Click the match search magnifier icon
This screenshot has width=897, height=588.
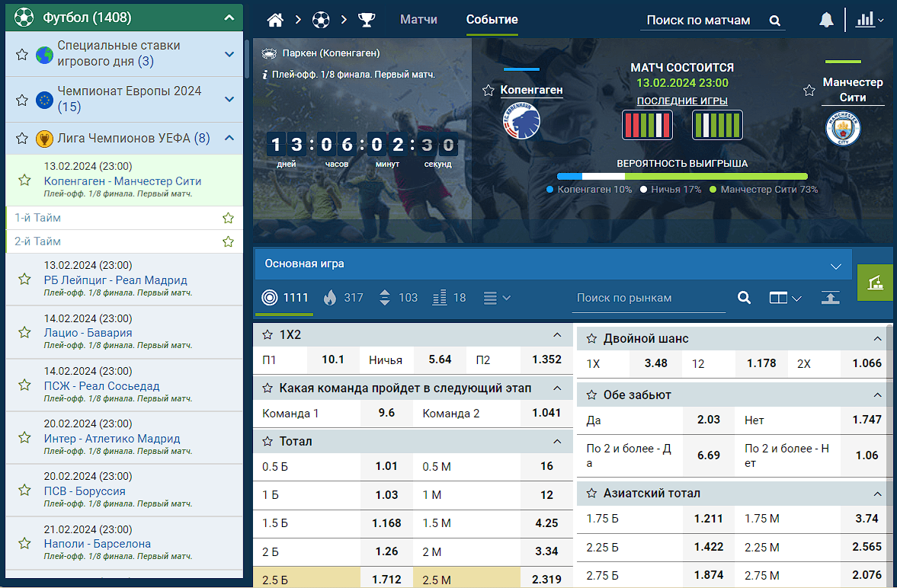coord(774,21)
